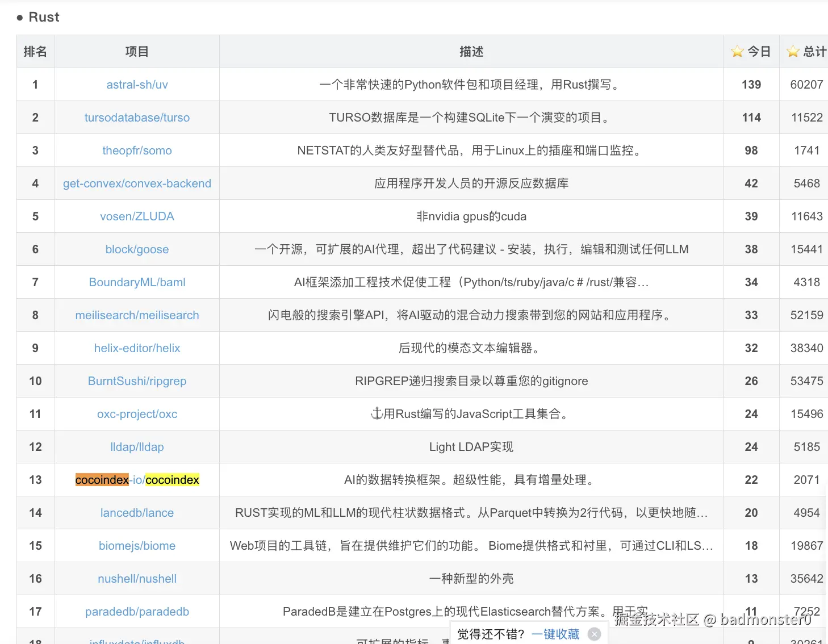Visit the meilisearch/meilisearch search engine link
Viewport: 828px width, 644px height.
(137, 315)
